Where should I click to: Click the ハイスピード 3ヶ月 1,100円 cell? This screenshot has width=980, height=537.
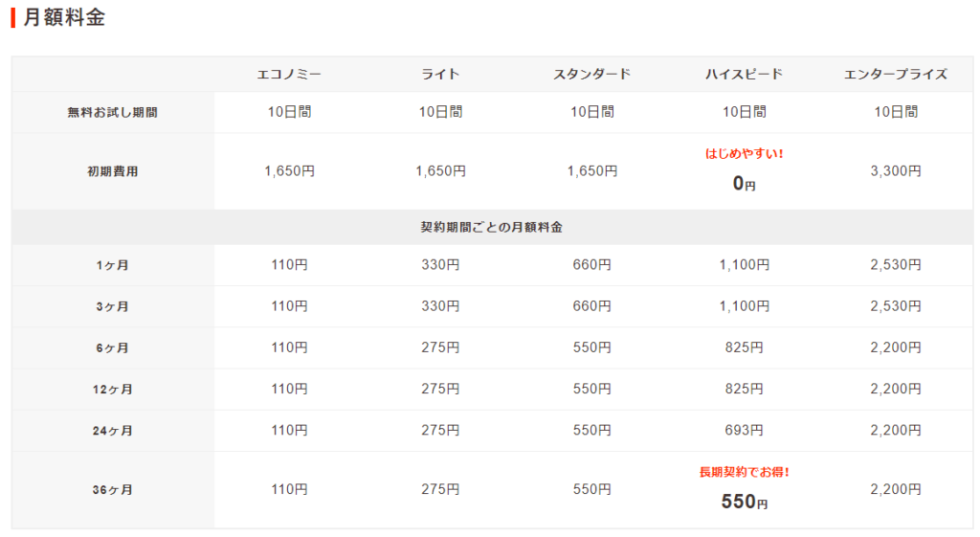pyautogui.click(x=744, y=305)
